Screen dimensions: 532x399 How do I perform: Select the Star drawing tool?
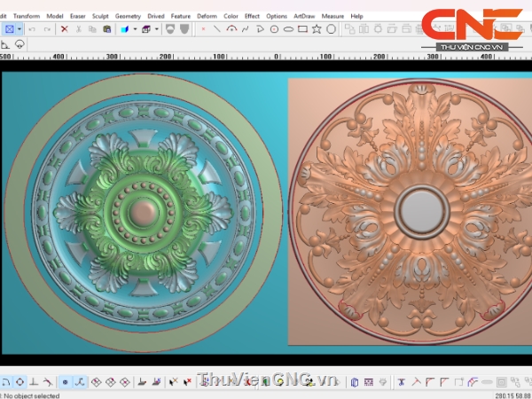[x=317, y=29]
